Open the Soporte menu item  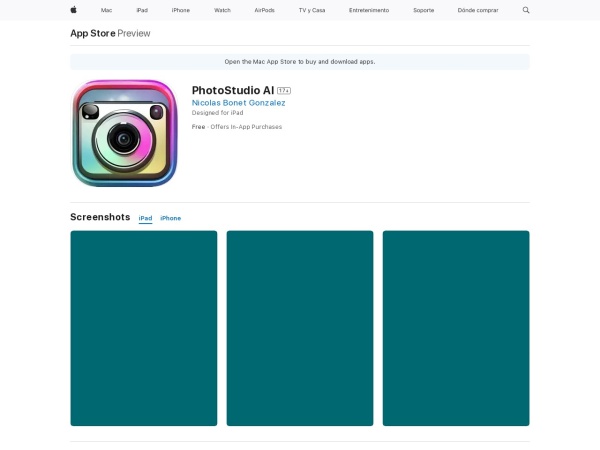tap(423, 10)
